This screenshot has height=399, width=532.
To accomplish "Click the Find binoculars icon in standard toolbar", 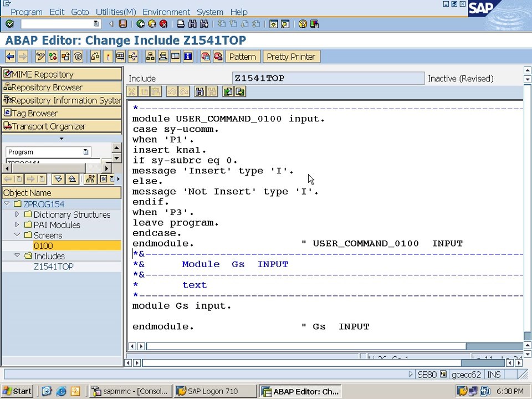I will point(192,24).
